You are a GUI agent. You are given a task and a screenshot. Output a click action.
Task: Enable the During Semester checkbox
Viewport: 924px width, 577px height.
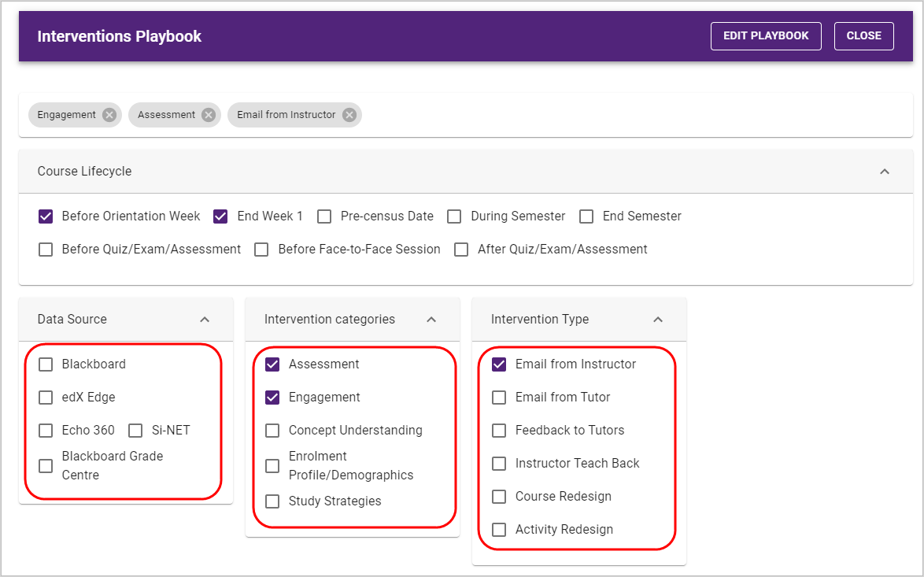tap(454, 216)
